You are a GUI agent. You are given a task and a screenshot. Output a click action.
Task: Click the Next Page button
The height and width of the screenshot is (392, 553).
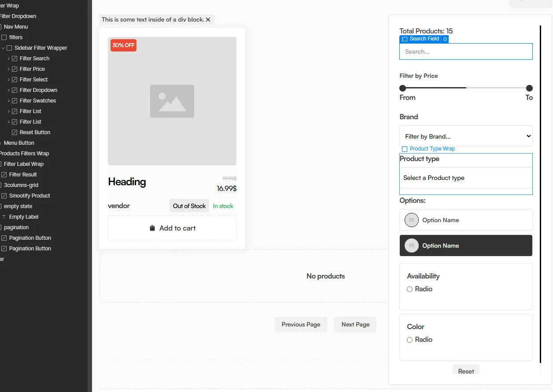pos(355,324)
